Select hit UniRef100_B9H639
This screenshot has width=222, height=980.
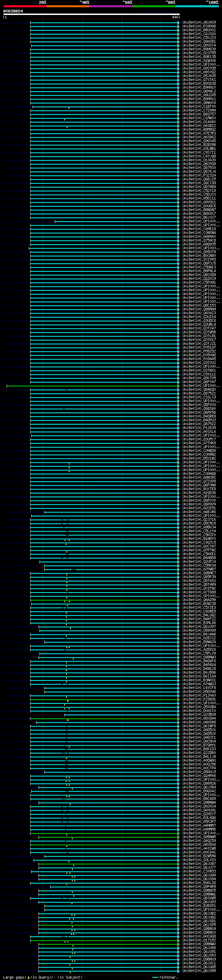click(x=199, y=49)
